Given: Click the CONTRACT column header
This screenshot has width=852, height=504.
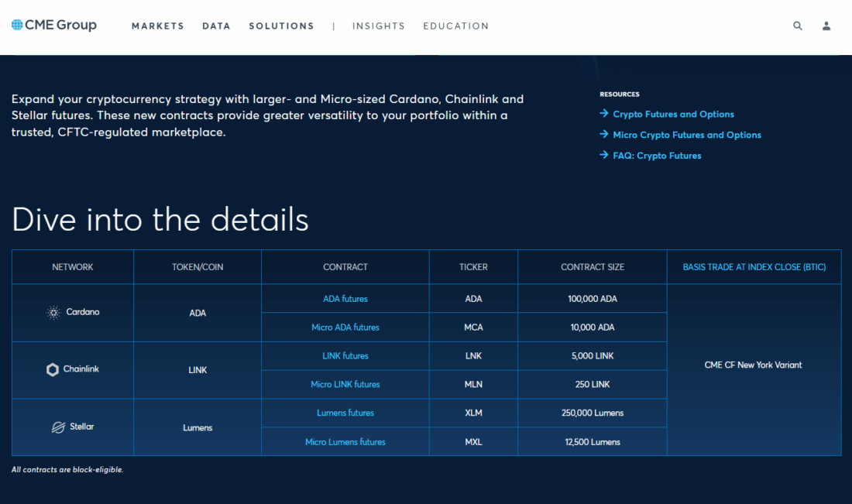Looking at the screenshot, I should click(x=345, y=267).
